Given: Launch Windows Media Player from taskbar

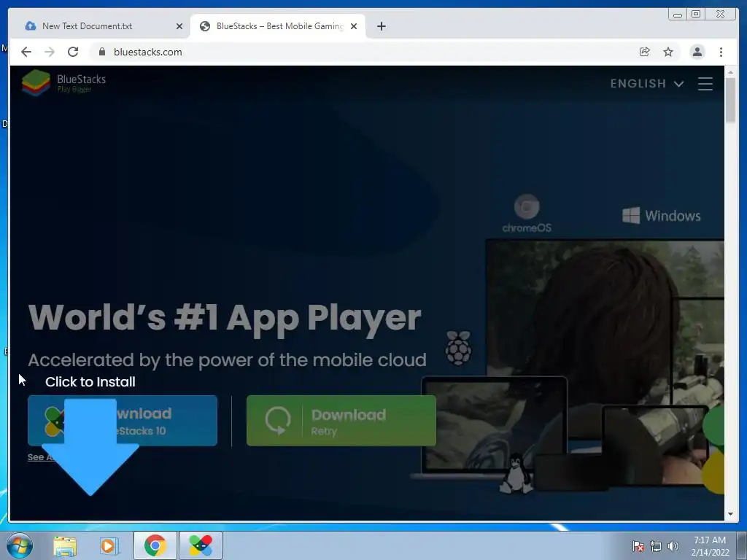Looking at the screenshot, I should (108, 545).
